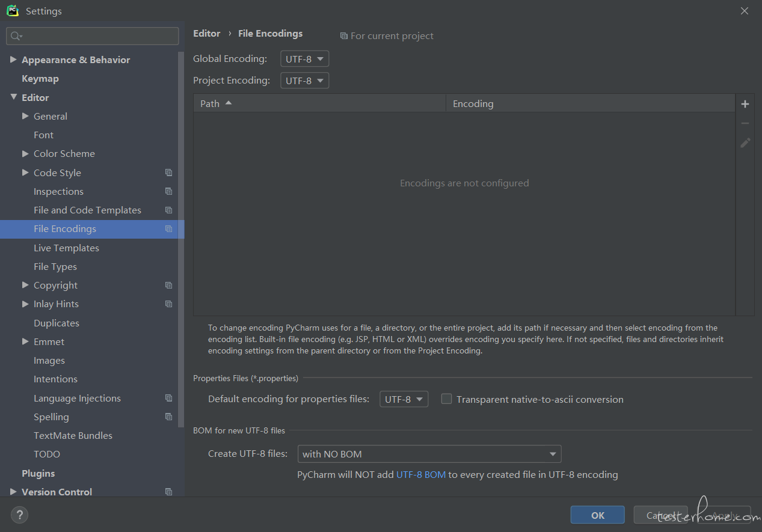
Task: Open the File Types page
Action: [x=55, y=267]
